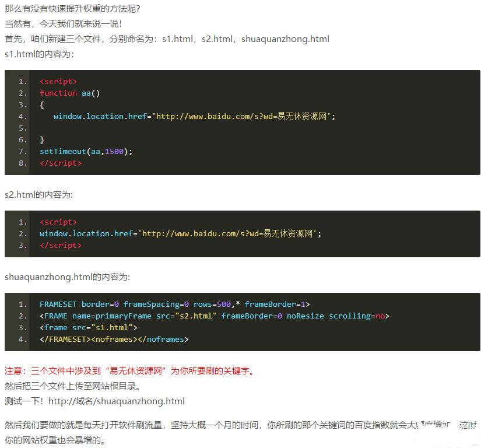The height and width of the screenshot is (448, 481).
Task: Click line number 4 in the first code block
Action: [x=23, y=116]
